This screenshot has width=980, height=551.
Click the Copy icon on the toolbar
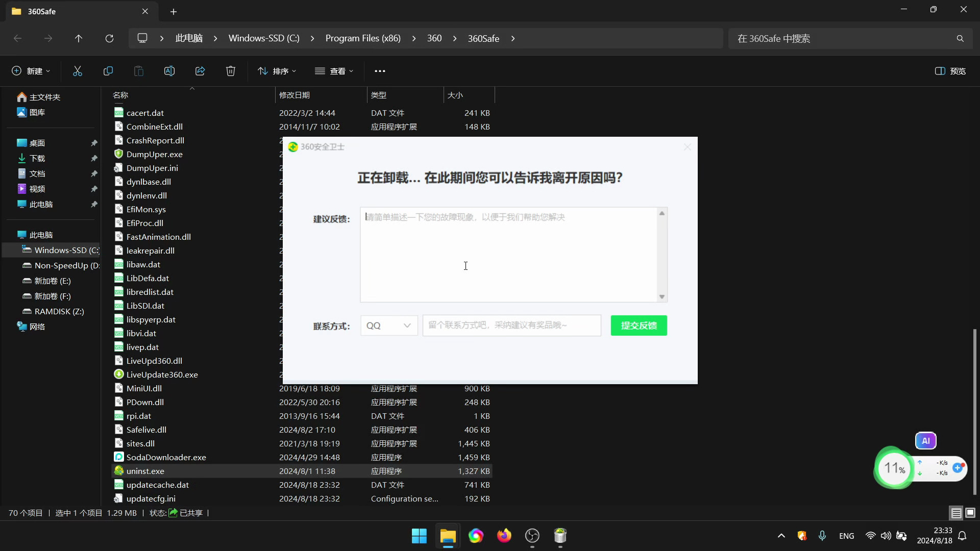point(108,71)
